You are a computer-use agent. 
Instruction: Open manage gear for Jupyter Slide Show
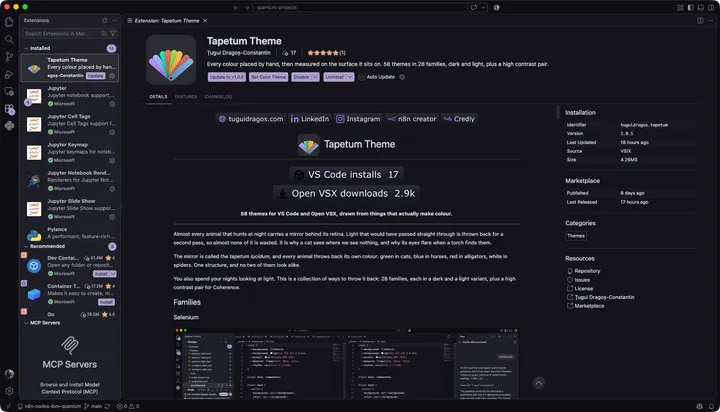tap(112, 217)
